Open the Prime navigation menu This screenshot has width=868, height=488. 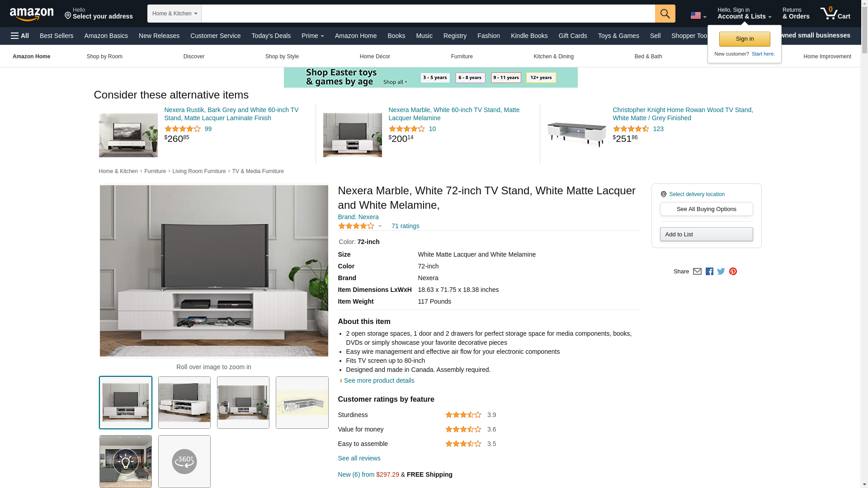click(312, 36)
